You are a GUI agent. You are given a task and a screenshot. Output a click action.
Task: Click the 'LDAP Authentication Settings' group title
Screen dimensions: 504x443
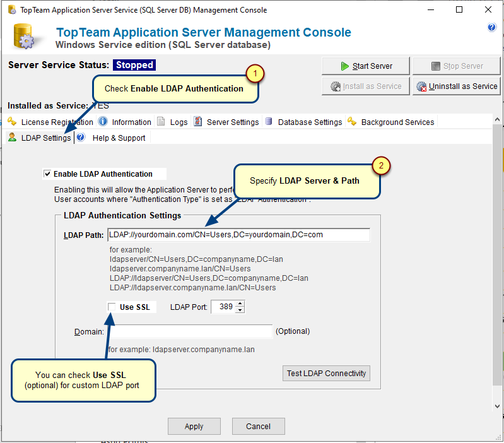(122, 215)
